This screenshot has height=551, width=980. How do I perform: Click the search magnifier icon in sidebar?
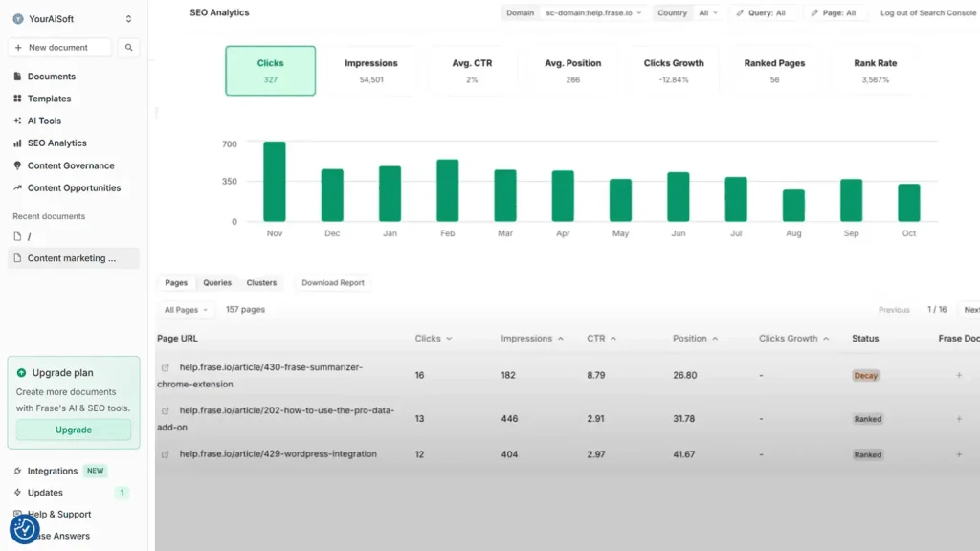point(129,47)
